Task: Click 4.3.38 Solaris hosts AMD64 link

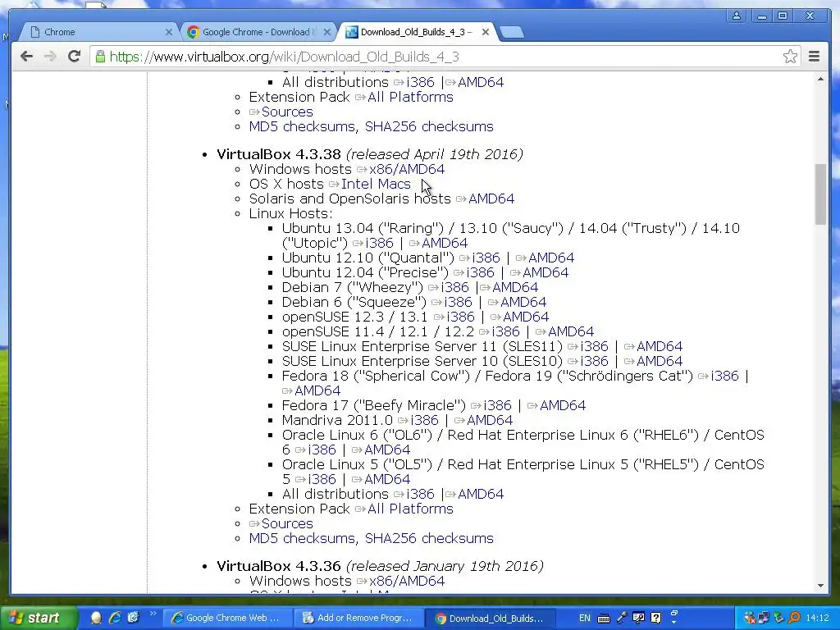Action: point(491,199)
